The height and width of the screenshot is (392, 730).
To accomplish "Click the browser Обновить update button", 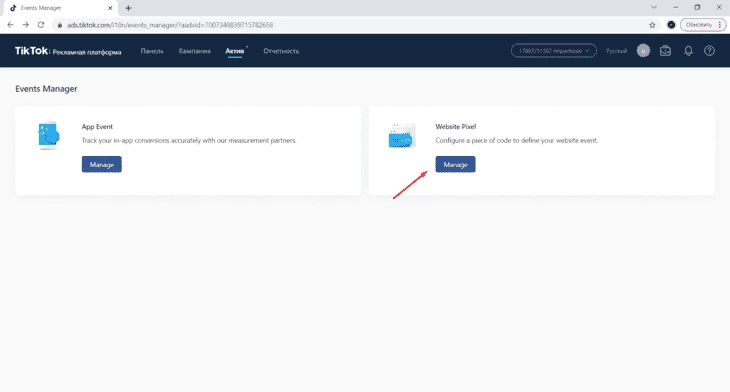I will coord(703,25).
